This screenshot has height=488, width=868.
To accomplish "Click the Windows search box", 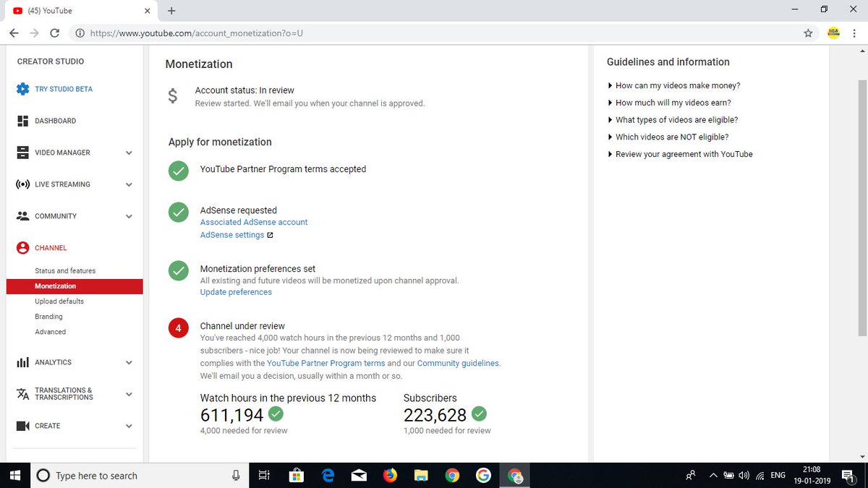I will [140, 475].
